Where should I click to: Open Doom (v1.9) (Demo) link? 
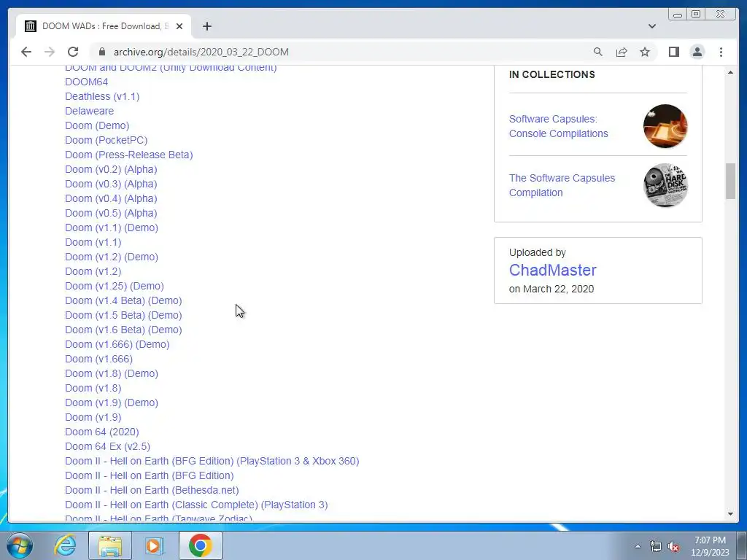point(112,402)
